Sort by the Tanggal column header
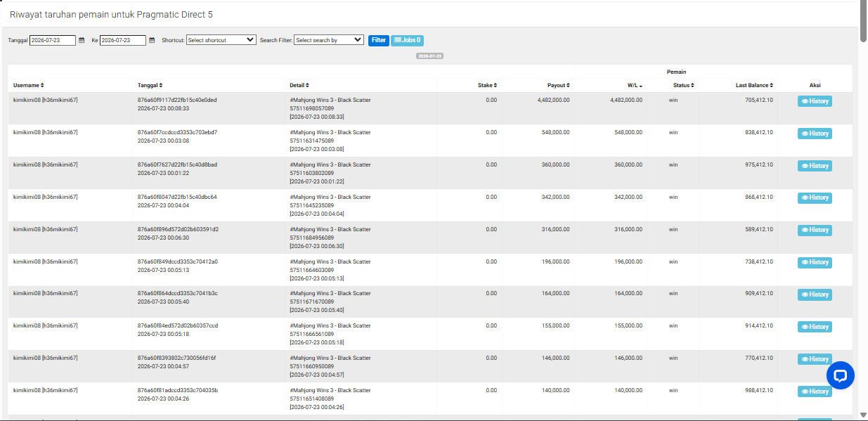Viewport: 868px width, 421px height. pyautogui.click(x=150, y=85)
